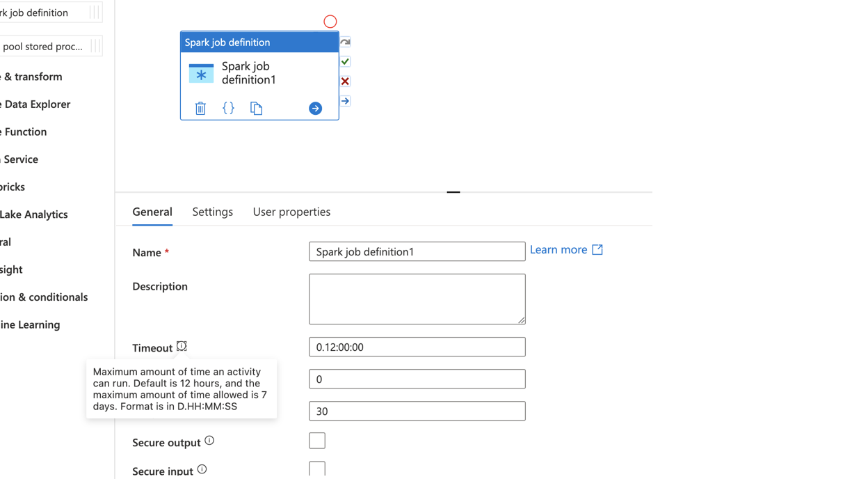Select the red failure X connector
Viewport: 868px width, 479px height.
point(345,81)
